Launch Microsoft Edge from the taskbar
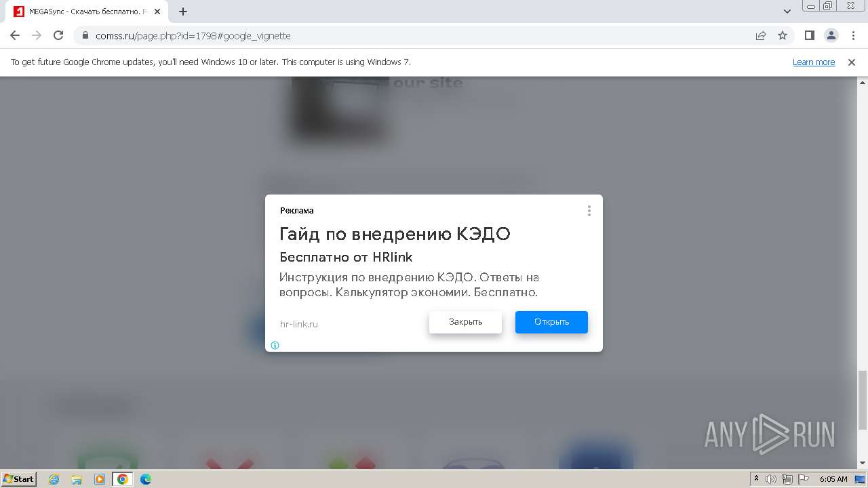The image size is (868, 488). click(146, 479)
